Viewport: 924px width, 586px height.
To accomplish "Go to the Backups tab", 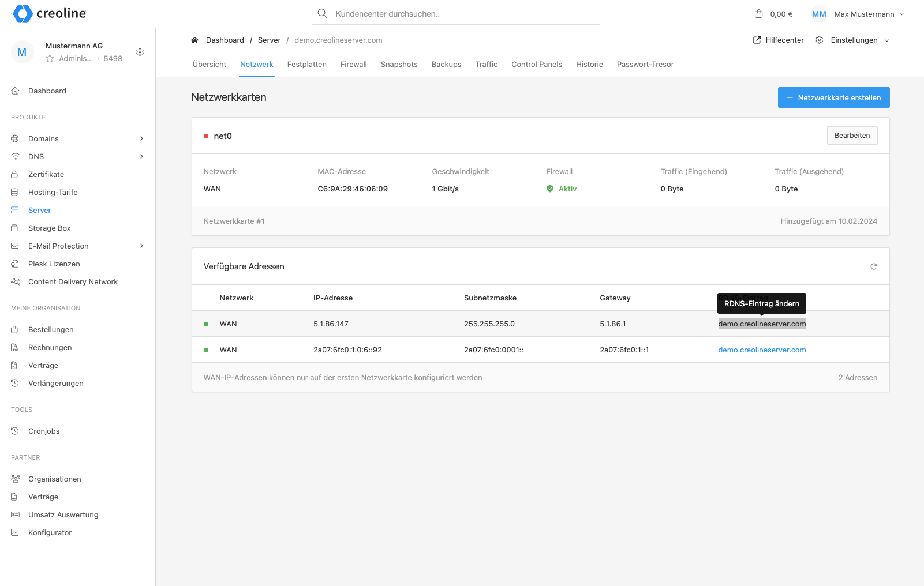I will click(x=447, y=65).
